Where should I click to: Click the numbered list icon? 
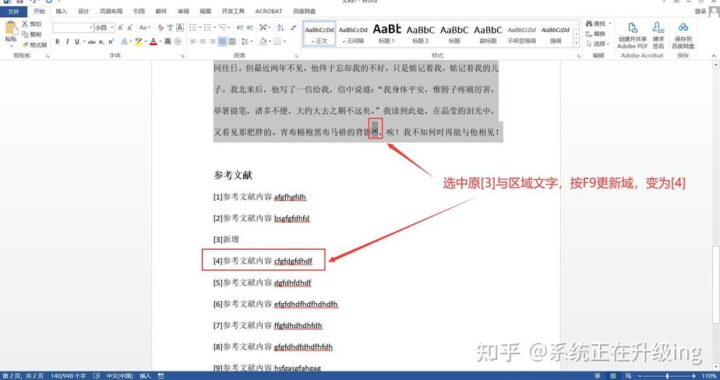(209, 28)
